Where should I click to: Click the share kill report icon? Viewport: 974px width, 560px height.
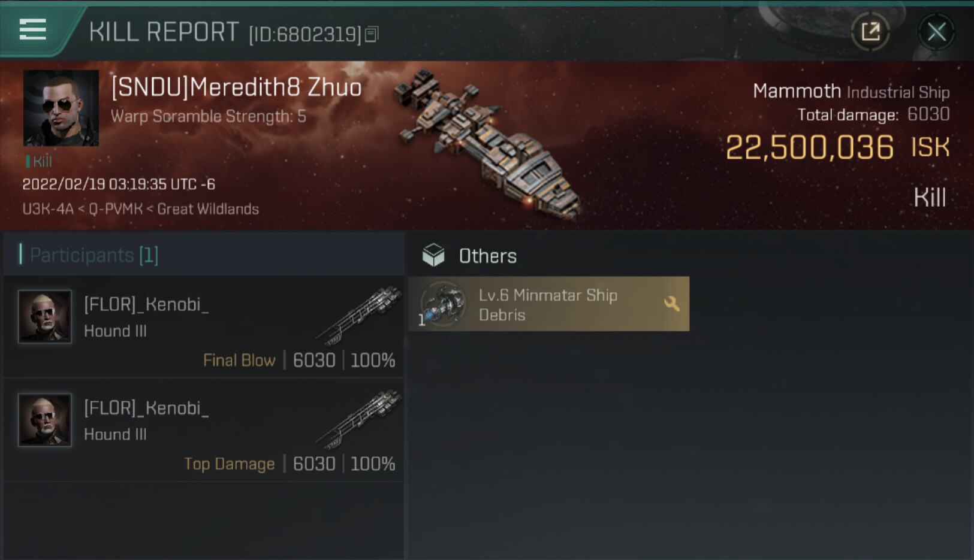(x=870, y=32)
